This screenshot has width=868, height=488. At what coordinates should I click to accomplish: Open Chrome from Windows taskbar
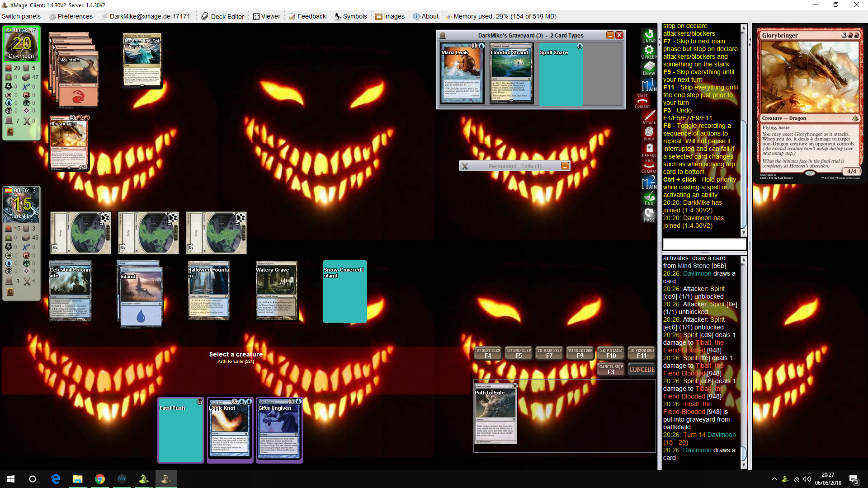99,479
